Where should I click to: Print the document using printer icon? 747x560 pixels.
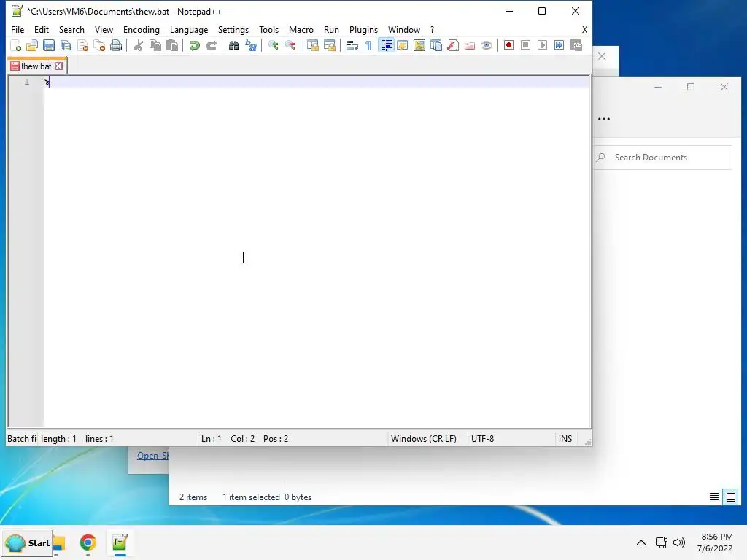[x=116, y=45]
